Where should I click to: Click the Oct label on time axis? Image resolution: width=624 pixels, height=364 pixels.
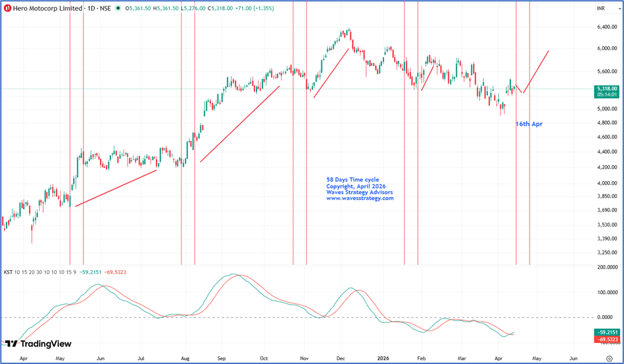tap(264, 359)
